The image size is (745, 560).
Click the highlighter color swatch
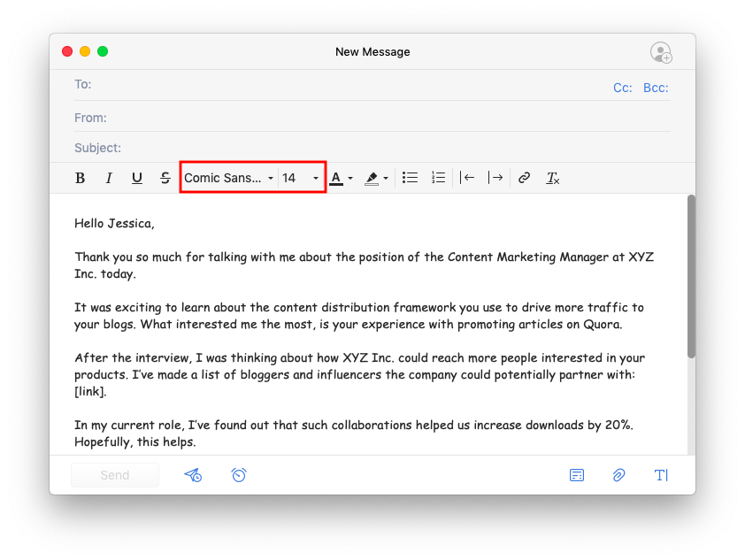[x=372, y=177]
